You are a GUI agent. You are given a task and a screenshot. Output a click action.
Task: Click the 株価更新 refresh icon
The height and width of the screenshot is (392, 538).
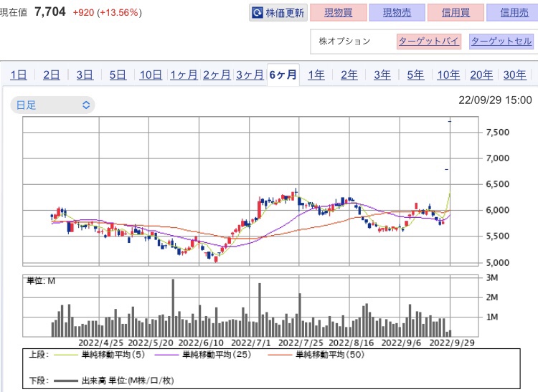click(258, 13)
